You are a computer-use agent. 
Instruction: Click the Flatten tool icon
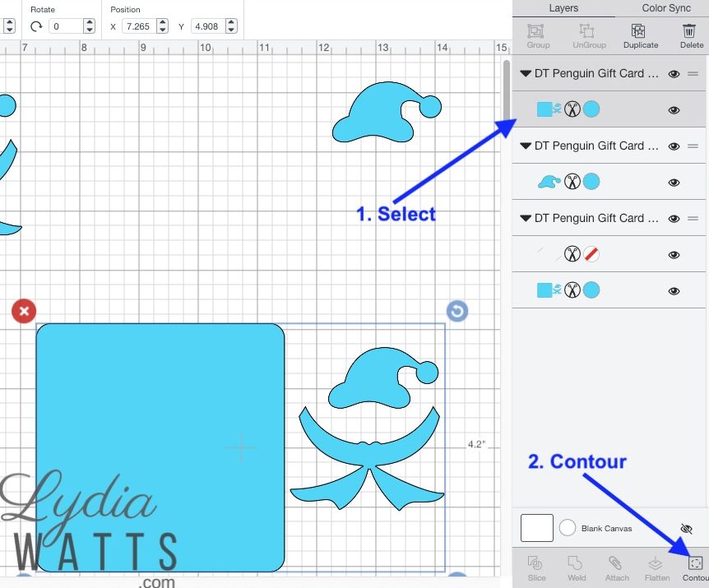click(x=656, y=563)
